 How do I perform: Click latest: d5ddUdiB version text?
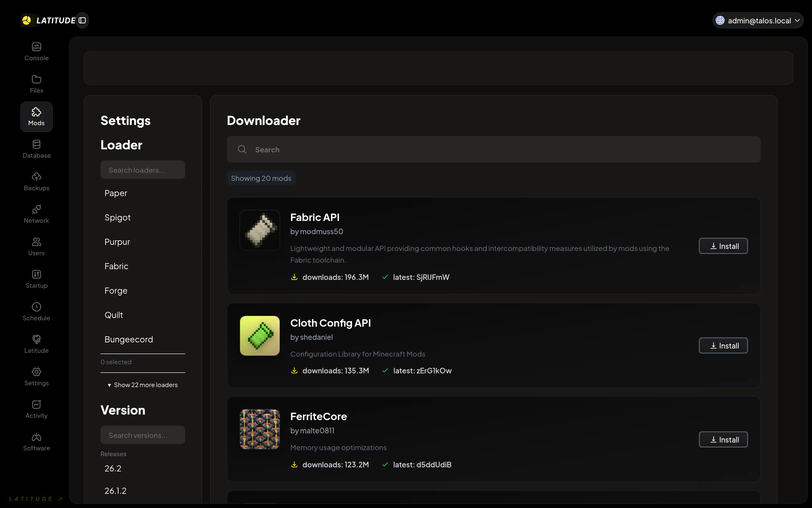point(422,465)
